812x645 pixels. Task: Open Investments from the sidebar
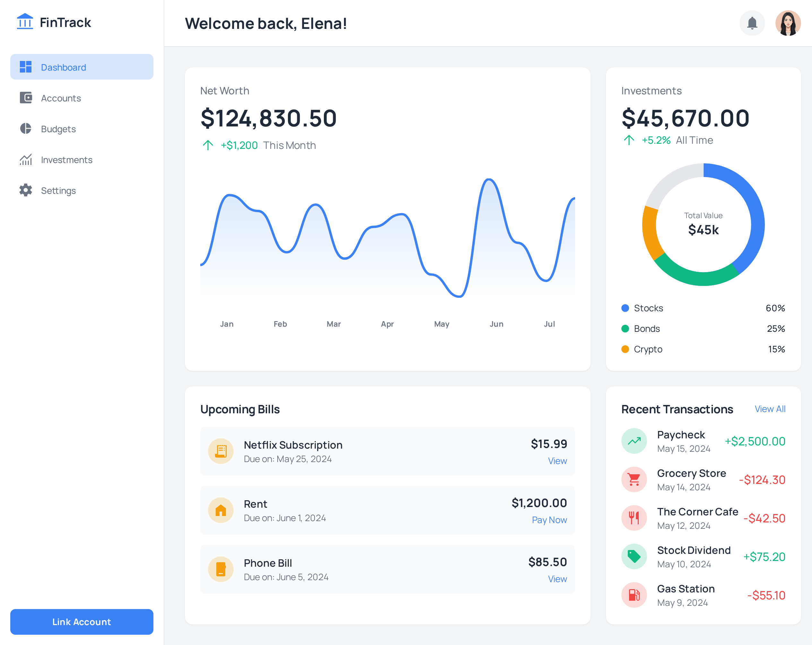tap(66, 160)
